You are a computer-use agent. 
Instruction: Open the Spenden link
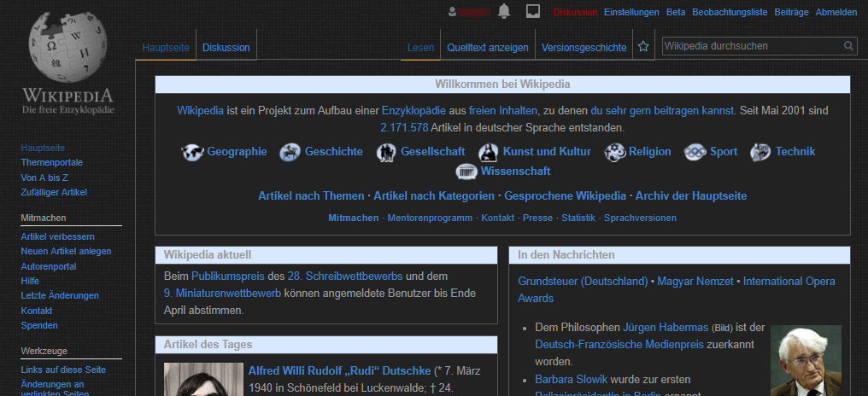click(x=39, y=325)
